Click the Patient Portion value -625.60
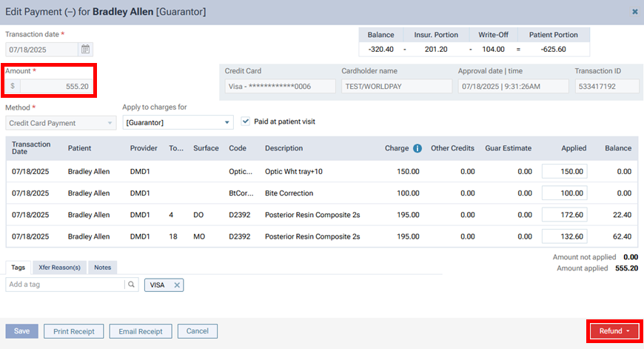This screenshot has width=644, height=349. pyautogui.click(x=553, y=50)
